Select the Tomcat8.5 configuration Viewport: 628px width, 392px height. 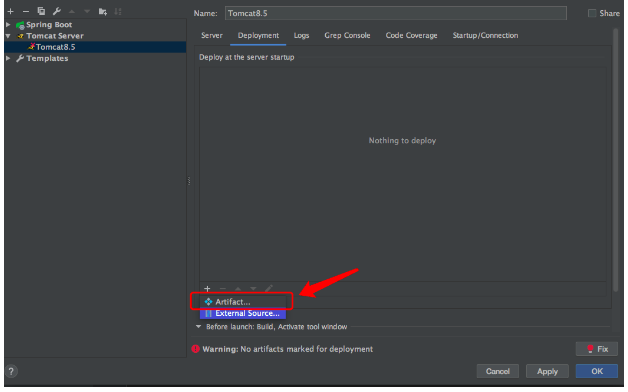tap(95, 47)
